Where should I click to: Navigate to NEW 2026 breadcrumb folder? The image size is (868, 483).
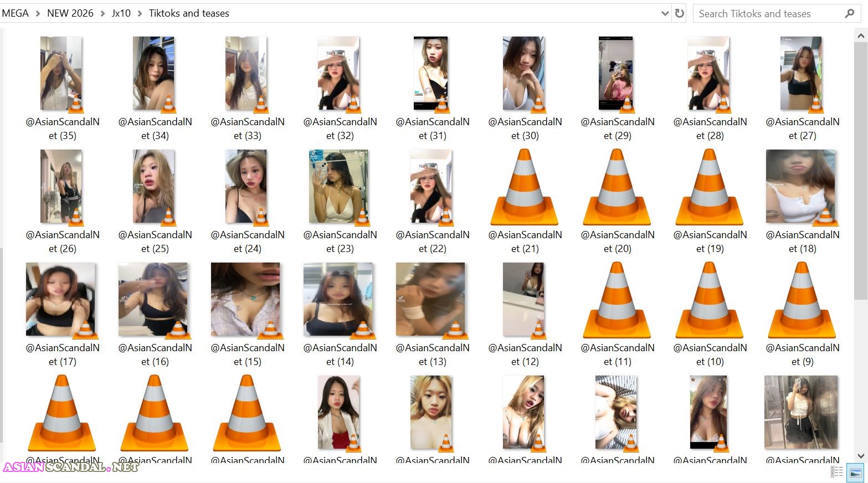tap(70, 13)
